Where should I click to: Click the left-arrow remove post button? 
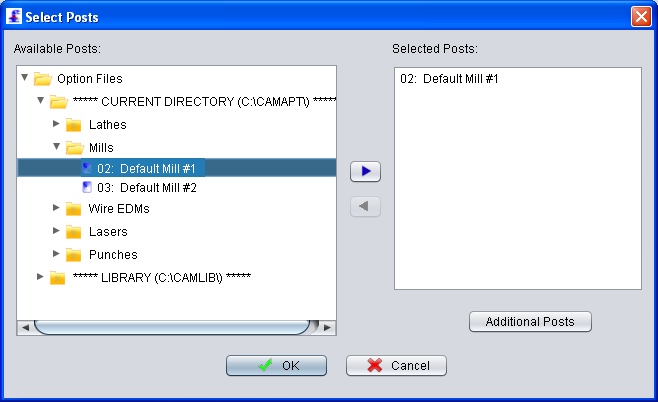365,206
